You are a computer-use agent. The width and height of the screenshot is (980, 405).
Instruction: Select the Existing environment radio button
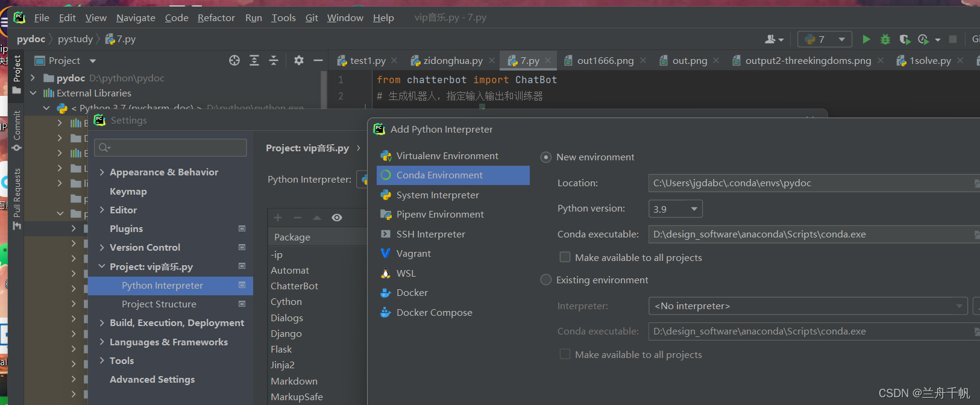click(x=546, y=280)
